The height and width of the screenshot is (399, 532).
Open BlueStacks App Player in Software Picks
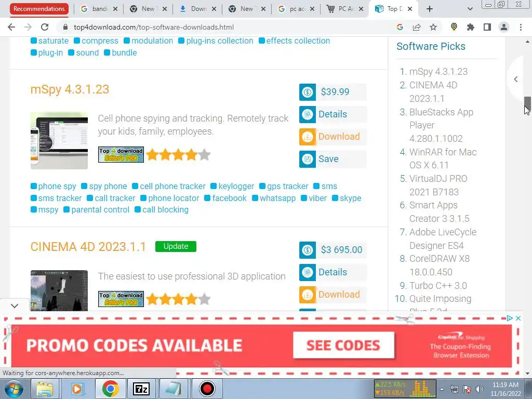pos(441,125)
